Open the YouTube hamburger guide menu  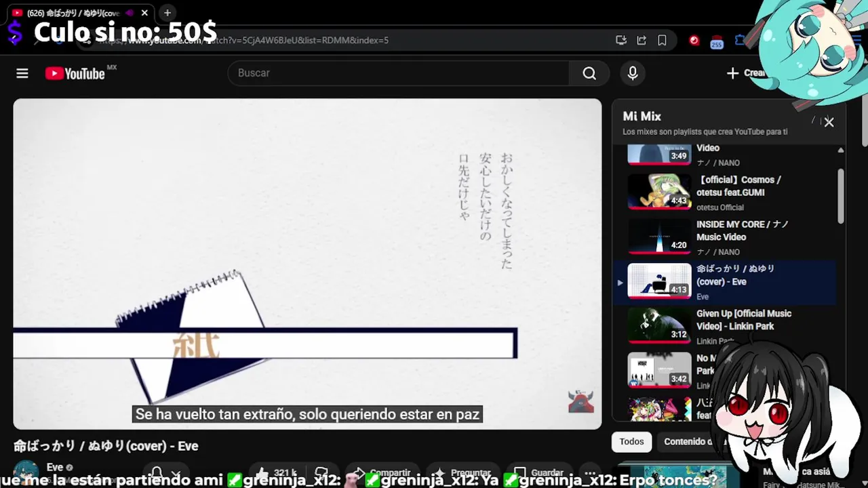click(x=22, y=73)
